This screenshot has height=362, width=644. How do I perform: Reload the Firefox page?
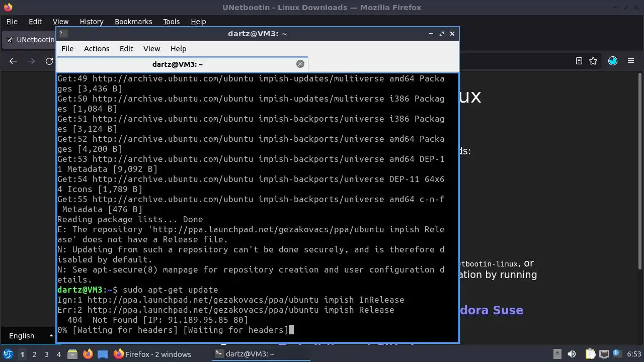click(x=49, y=61)
